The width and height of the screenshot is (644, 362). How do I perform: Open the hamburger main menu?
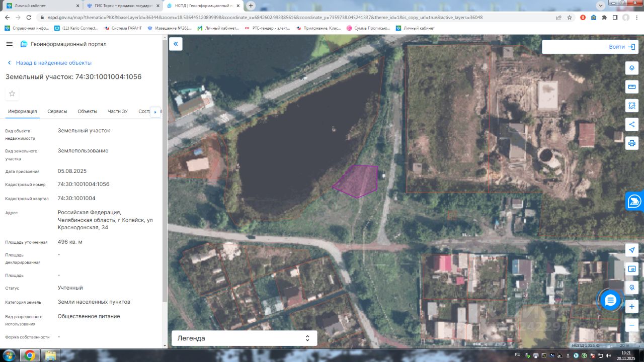[x=9, y=44]
